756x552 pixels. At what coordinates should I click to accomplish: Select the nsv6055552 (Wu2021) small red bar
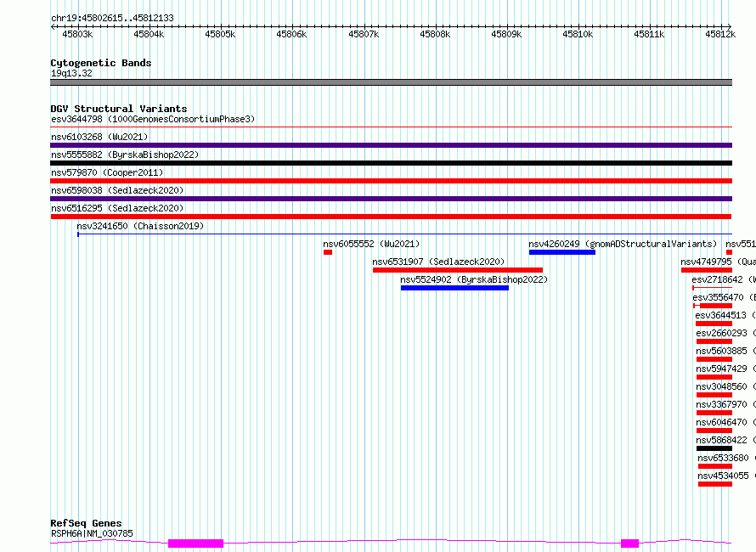328,252
